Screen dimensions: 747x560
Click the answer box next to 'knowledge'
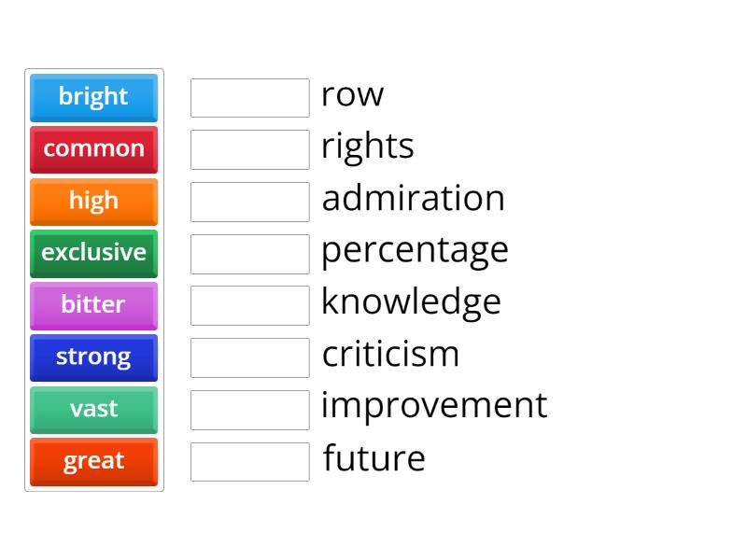[x=249, y=304]
